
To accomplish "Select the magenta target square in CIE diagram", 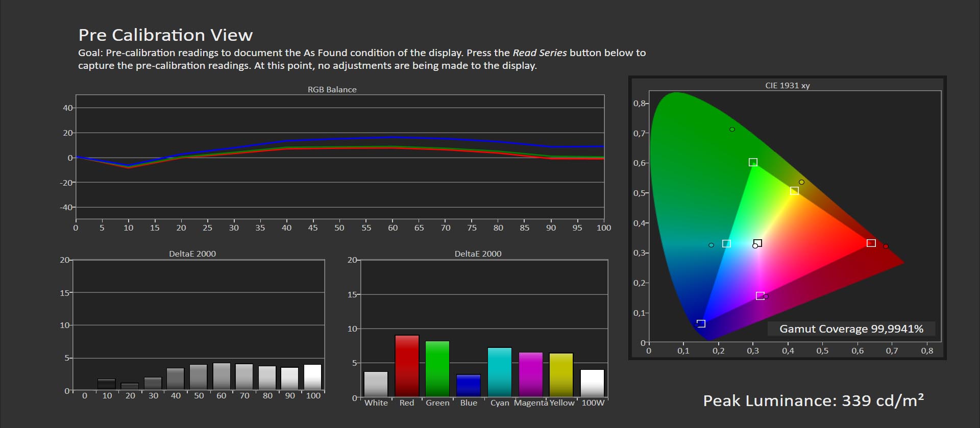I will click(760, 296).
